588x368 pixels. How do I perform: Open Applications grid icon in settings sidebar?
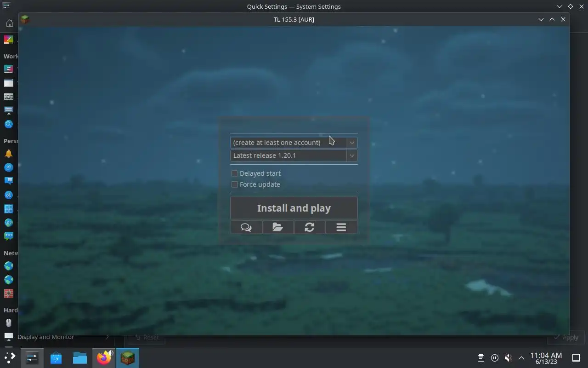[x=9, y=209]
